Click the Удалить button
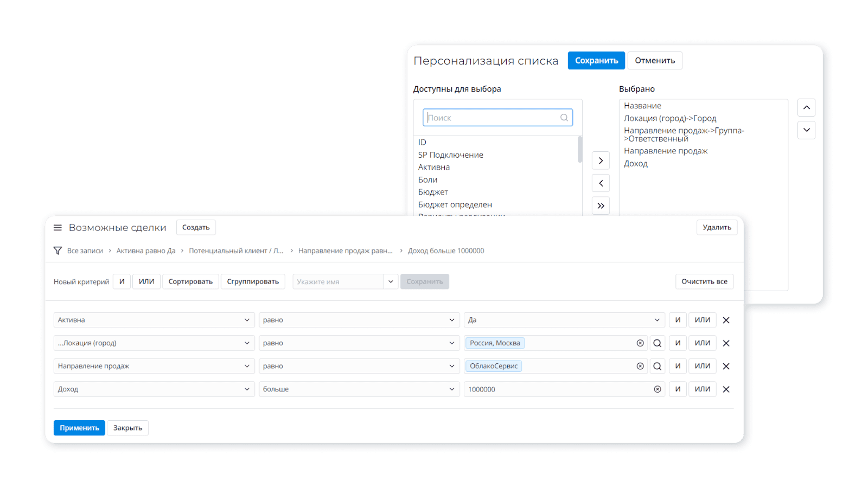 click(x=717, y=227)
